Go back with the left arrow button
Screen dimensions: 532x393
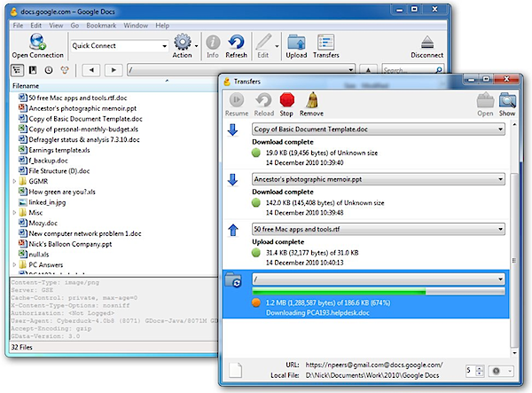point(91,70)
